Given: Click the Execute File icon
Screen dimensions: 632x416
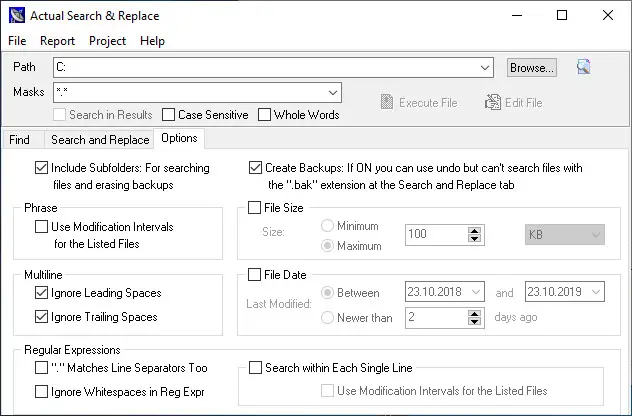Looking at the screenshot, I should pos(389,102).
